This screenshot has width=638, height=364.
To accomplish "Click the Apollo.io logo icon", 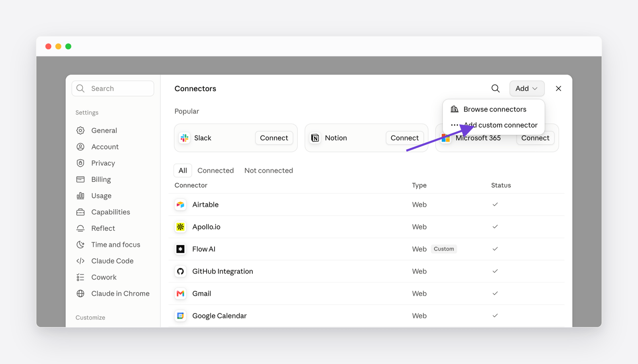I will click(181, 227).
